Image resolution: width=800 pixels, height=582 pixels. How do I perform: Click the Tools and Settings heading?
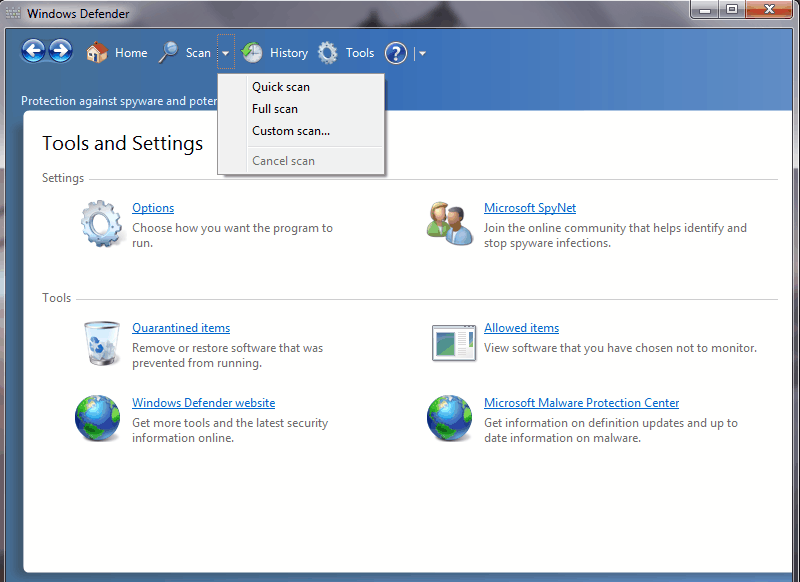(122, 143)
